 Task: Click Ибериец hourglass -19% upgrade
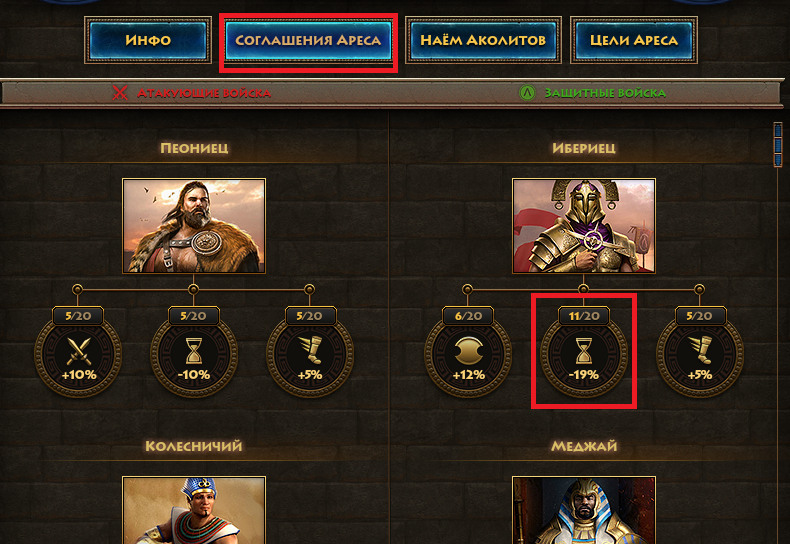tap(584, 355)
